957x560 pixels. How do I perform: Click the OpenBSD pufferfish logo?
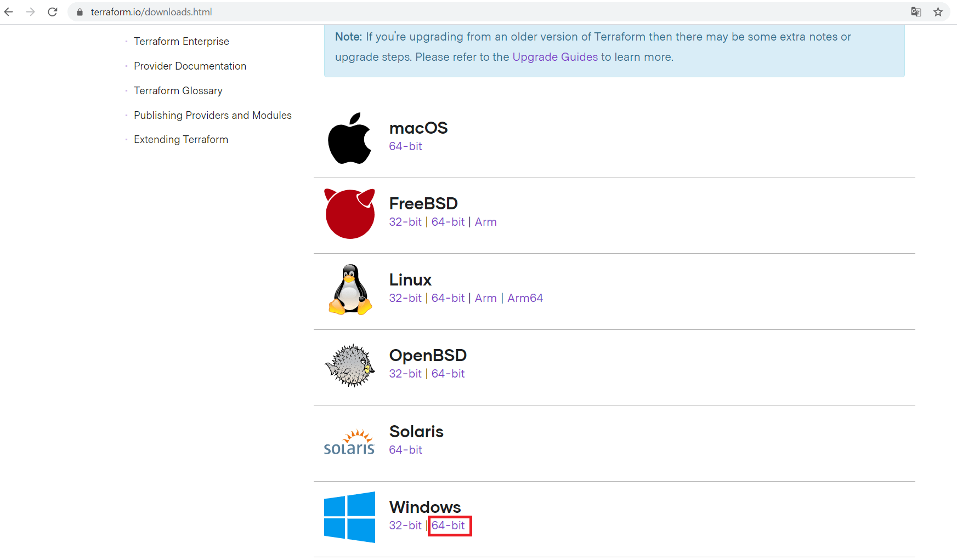tap(349, 365)
